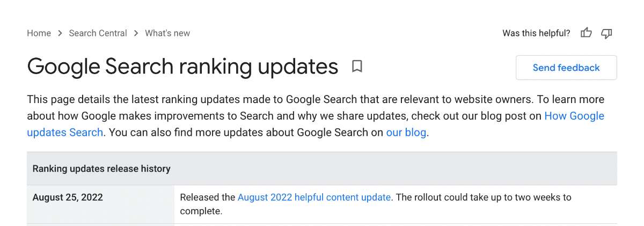The width and height of the screenshot is (644, 226).
Task: Click the thumbs up helpful icon
Action: tap(586, 33)
